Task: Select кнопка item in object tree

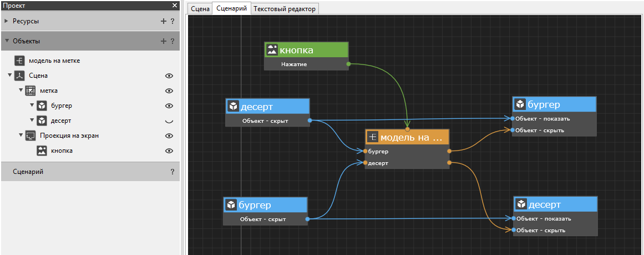Action: (62, 151)
